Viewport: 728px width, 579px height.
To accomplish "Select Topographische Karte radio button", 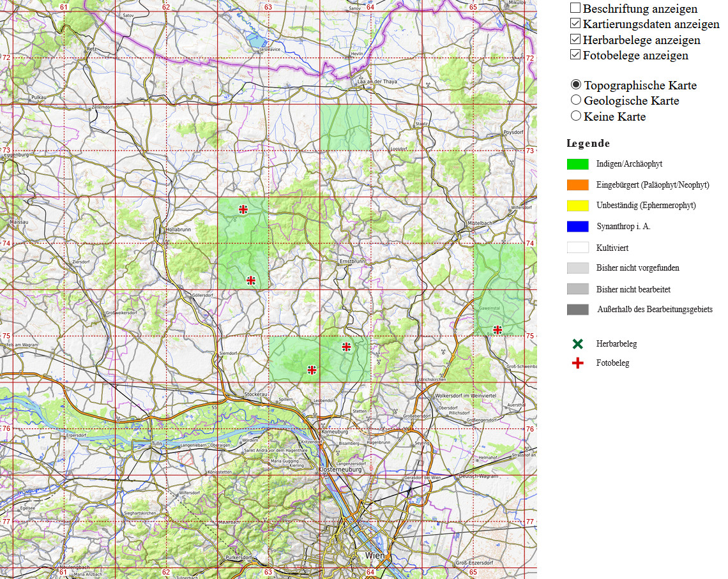I will 576,84.
